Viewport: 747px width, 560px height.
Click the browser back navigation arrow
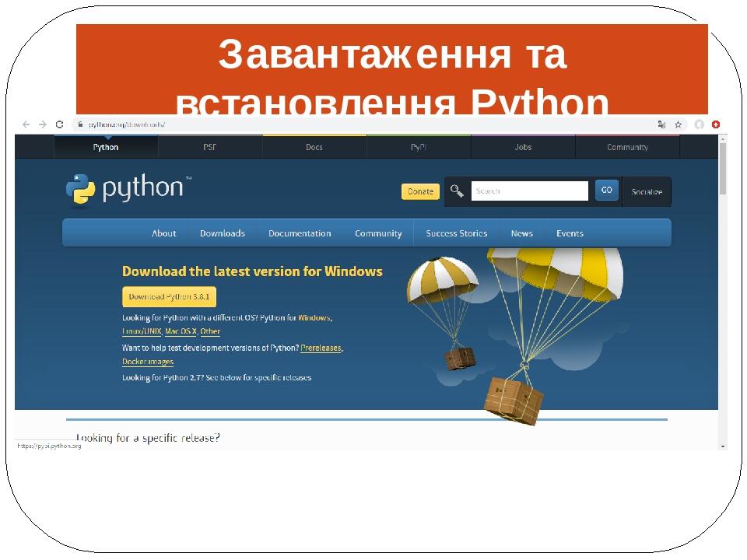(x=26, y=124)
